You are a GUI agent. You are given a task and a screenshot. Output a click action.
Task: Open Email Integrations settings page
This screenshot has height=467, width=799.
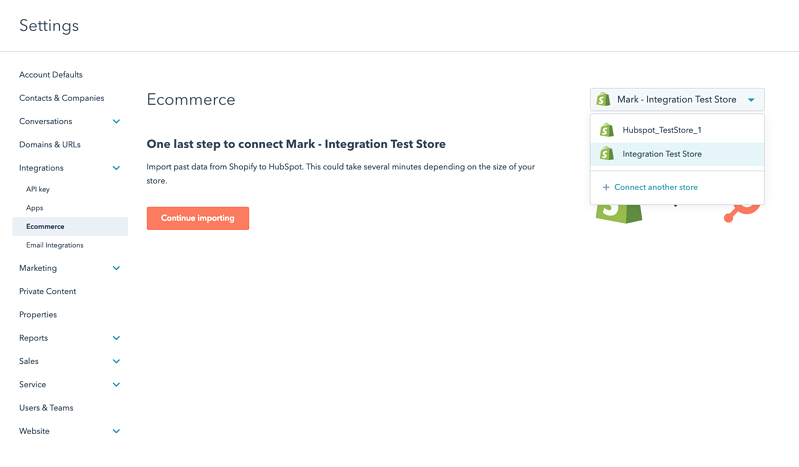click(55, 245)
